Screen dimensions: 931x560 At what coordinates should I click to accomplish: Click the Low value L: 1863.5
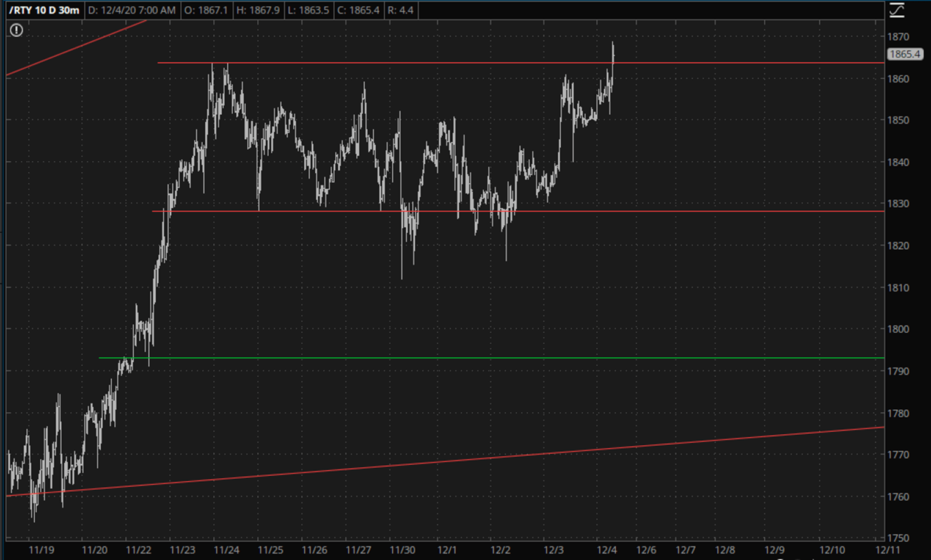(x=309, y=10)
